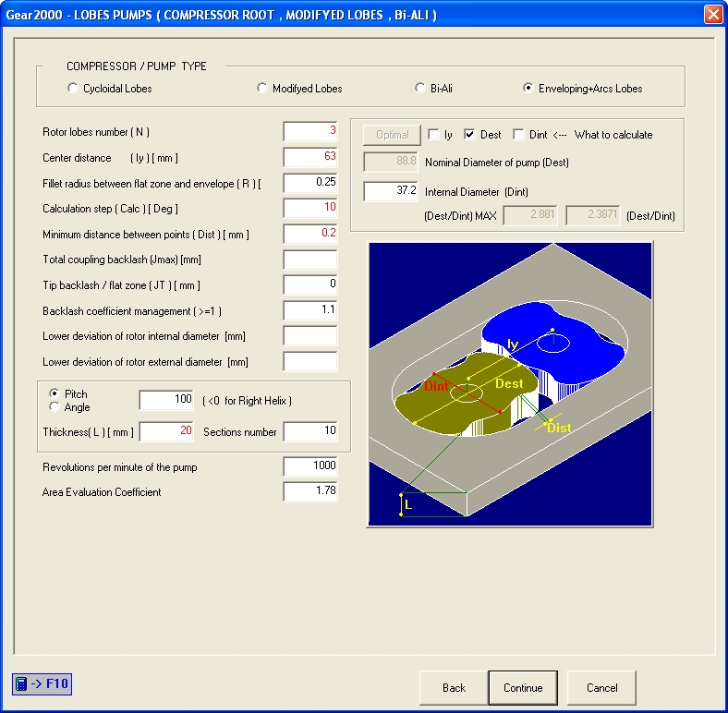Click Dest/Dint ratio value 2.3871
Viewport: 728px width, 713px height.
coord(592,215)
